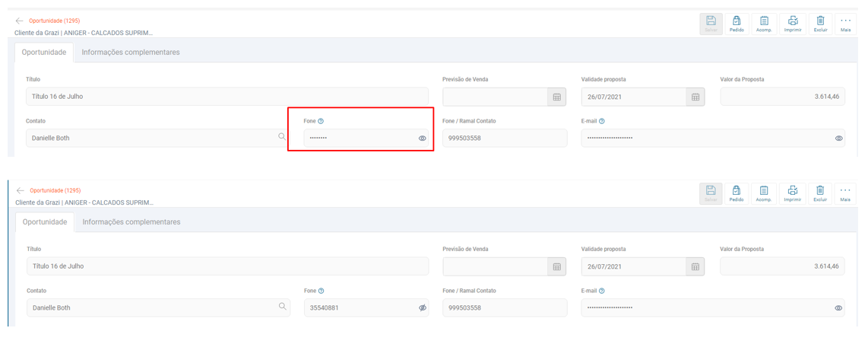Click lower Fone / Ramal Contato field
868x344 pixels.
(505, 308)
